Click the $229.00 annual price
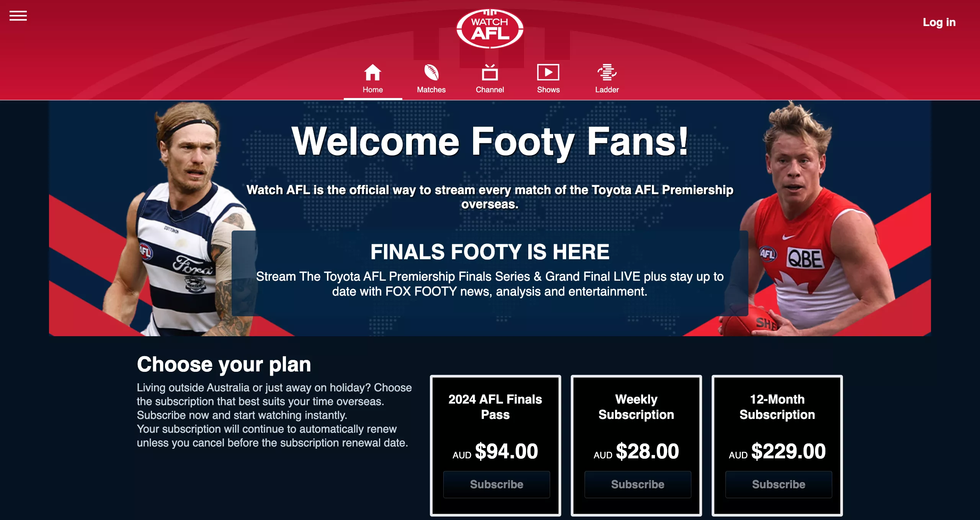 point(788,451)
